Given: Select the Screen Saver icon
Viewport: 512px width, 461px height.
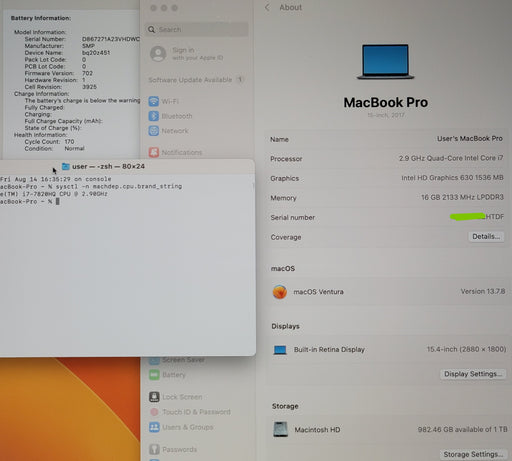Looking at the screenshot, I should pyautogui.click(x=154, y=360).
